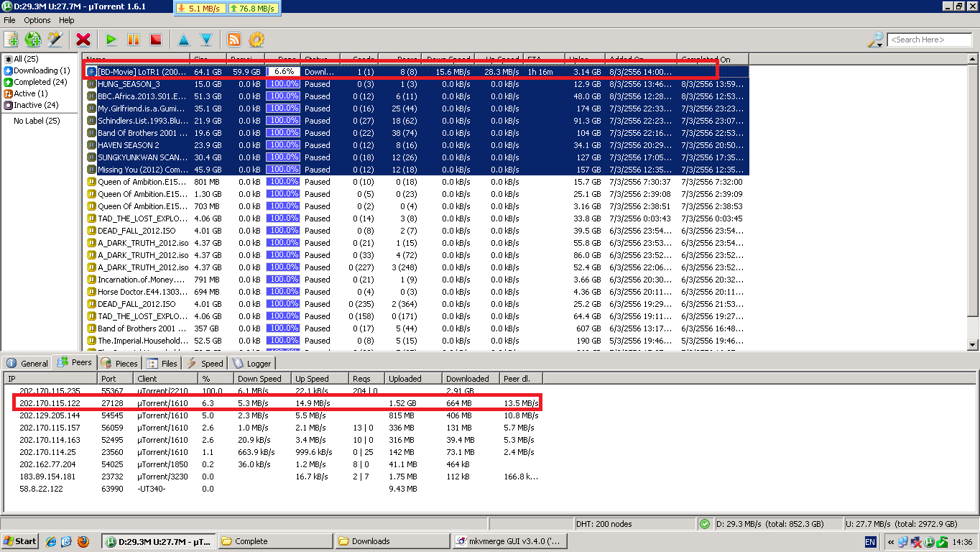Switch to the Speed tab
The height and width of the screenshot is (552, 980).
click(x=205, y=364)
